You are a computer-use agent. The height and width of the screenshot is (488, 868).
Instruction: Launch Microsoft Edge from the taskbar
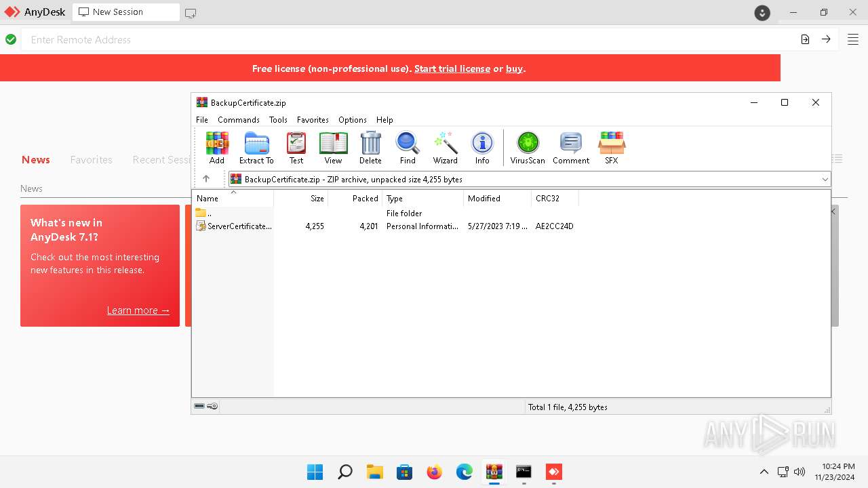coord(465,472)
